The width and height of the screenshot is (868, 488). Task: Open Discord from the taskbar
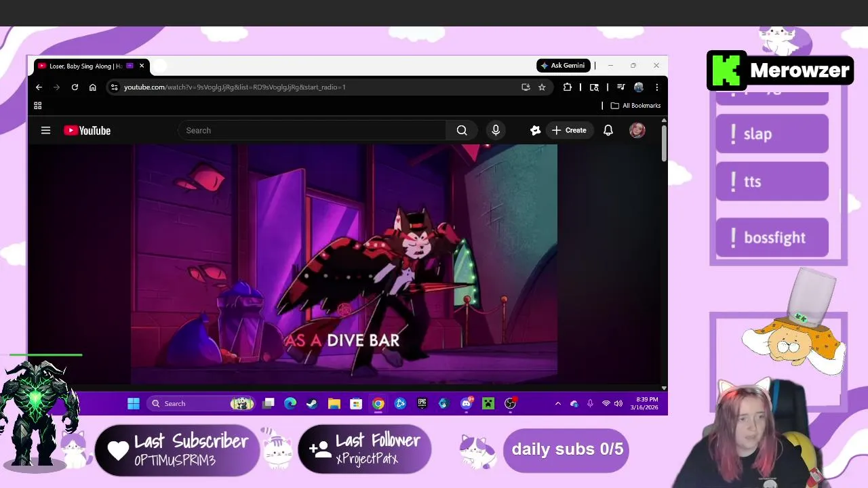pyautogui.click(x=467, y=404)
